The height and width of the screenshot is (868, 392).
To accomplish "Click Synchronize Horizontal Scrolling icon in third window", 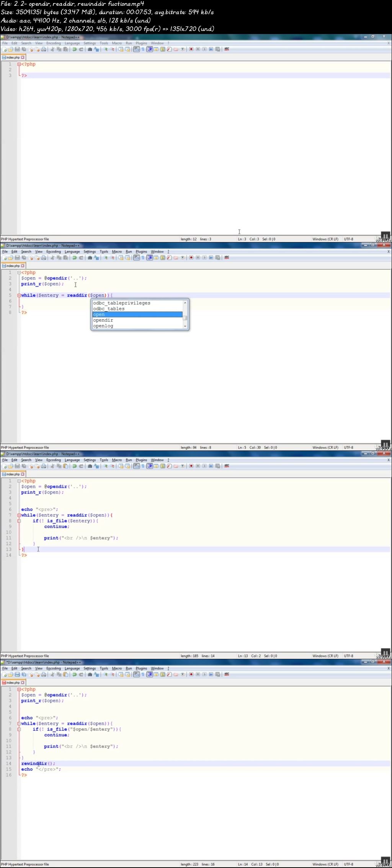I will (x=128, y=466).
